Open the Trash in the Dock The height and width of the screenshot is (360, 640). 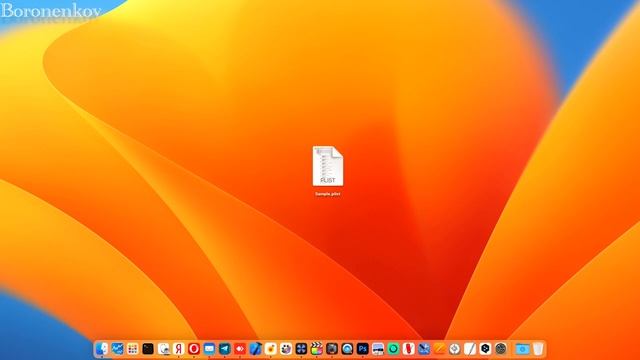pos(538,349)
